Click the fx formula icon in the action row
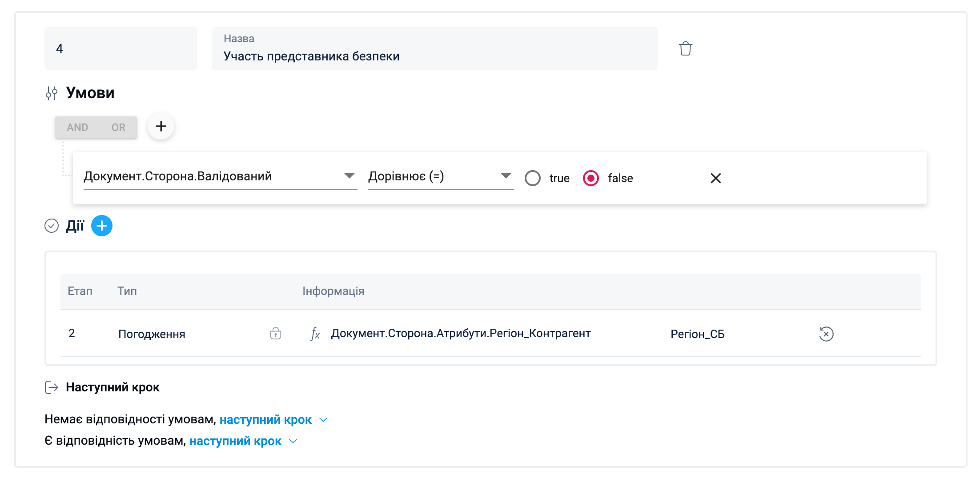 (315, 334)
